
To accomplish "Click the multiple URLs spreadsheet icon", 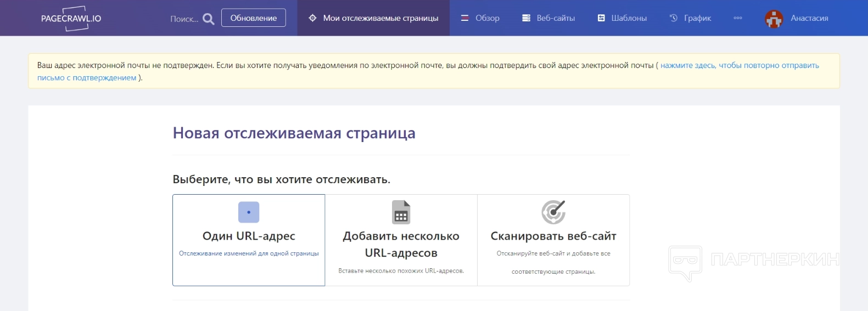I will (x=401, y=212).
